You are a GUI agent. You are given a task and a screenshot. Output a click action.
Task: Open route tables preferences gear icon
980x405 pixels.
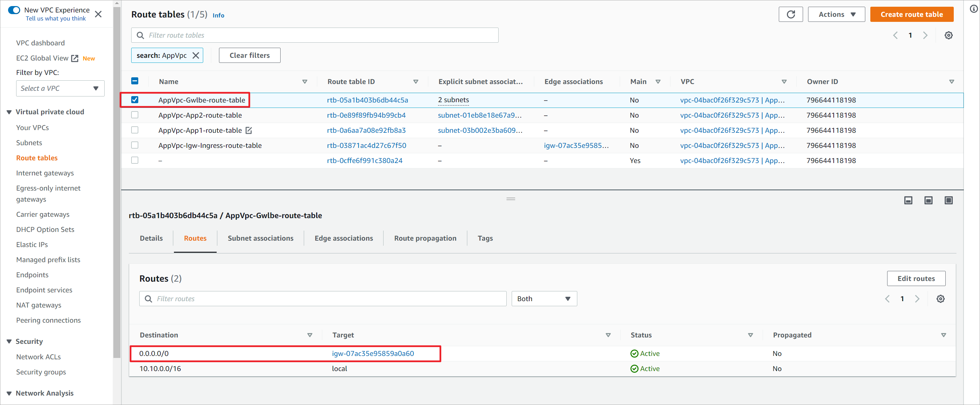point(948,35)
